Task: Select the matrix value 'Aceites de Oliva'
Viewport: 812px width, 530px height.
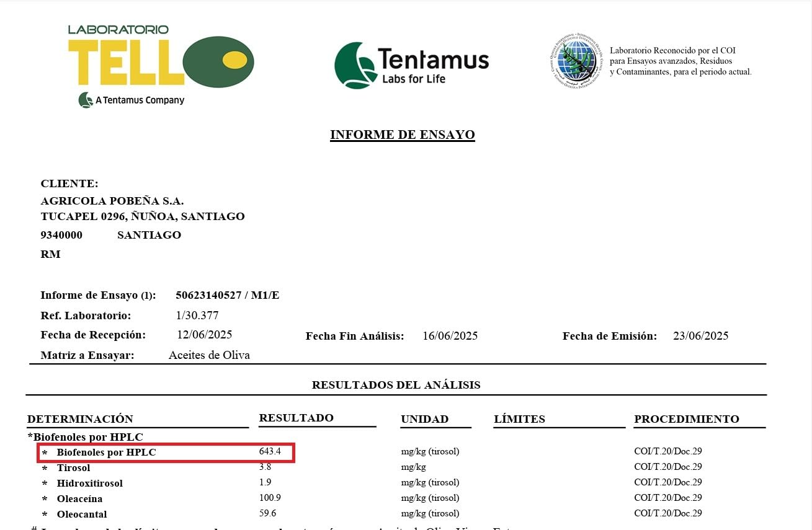Action: (209, 355)
